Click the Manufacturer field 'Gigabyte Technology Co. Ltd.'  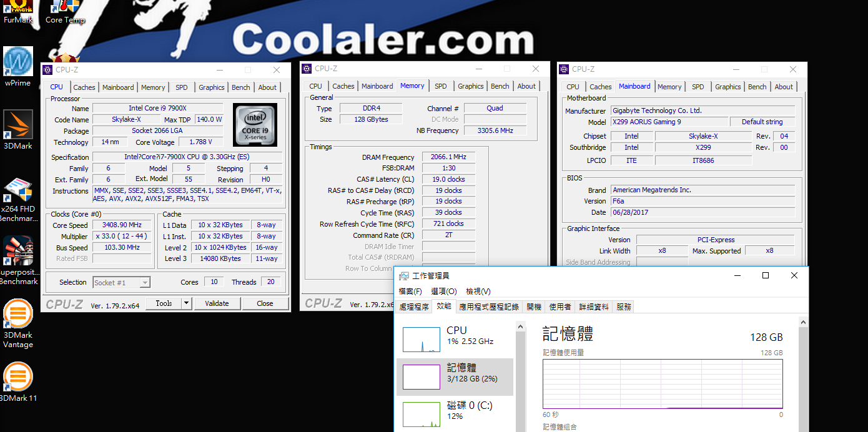[x=703, y=110]
